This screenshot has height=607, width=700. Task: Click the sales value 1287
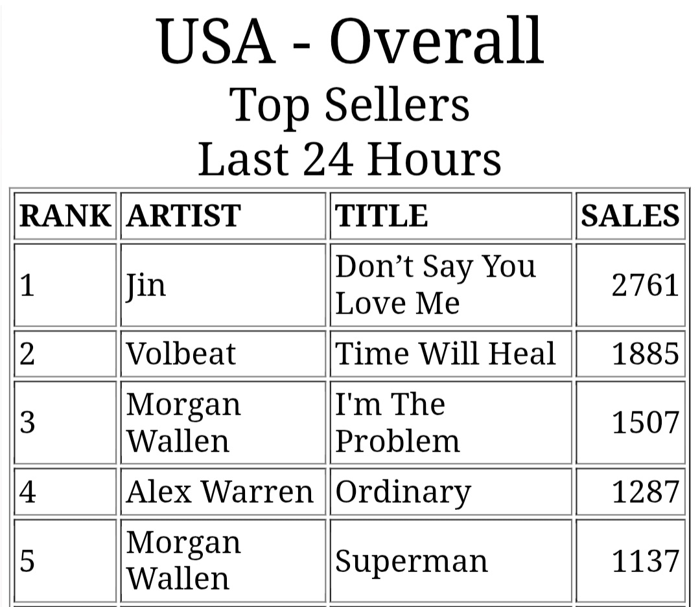[x=645, y=492]
